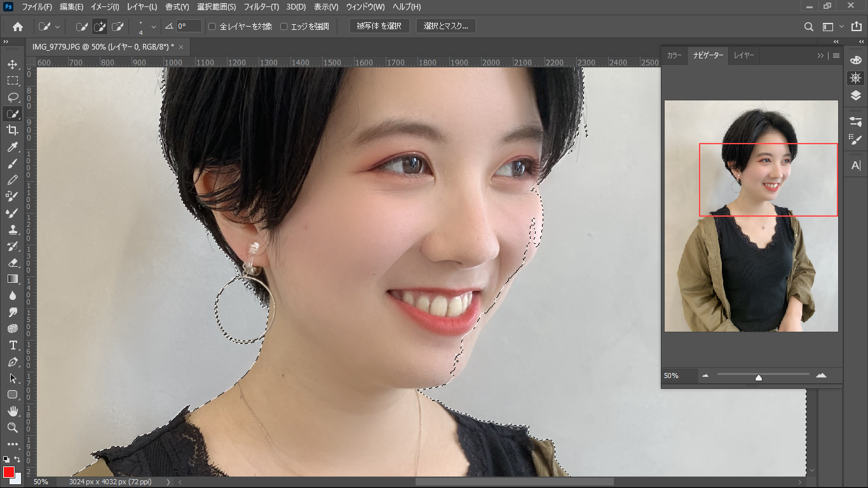This screenshot has height=488, width=868.
Task: Select the Eyedropper tool
Action: (12, 147)
